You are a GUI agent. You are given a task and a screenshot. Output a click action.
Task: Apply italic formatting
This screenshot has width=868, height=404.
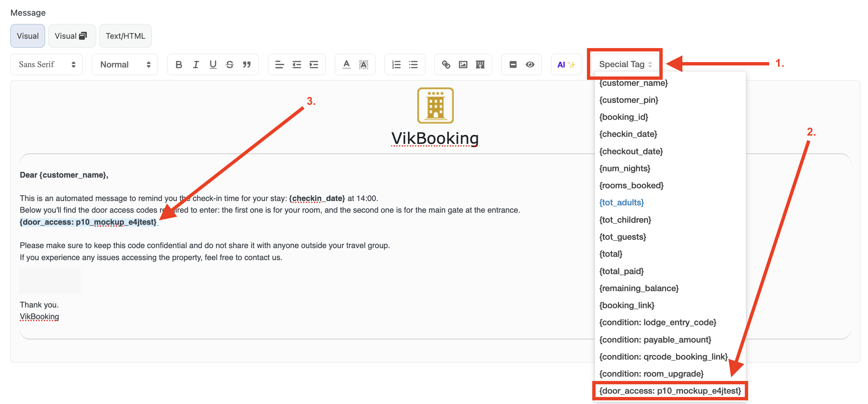(x=196, y=64)
